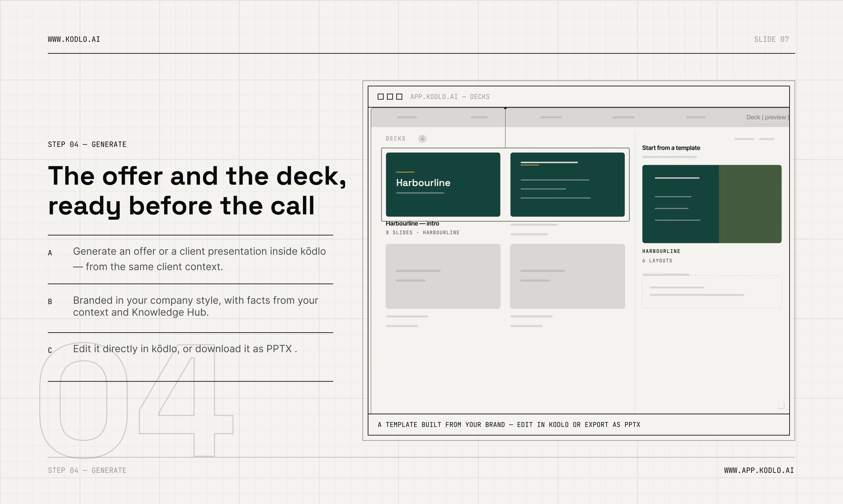This screenshot has width=843, height=504.
Task: Click the 'Edit it directly in kōdlo' line
Action: (x=185, y=349)
